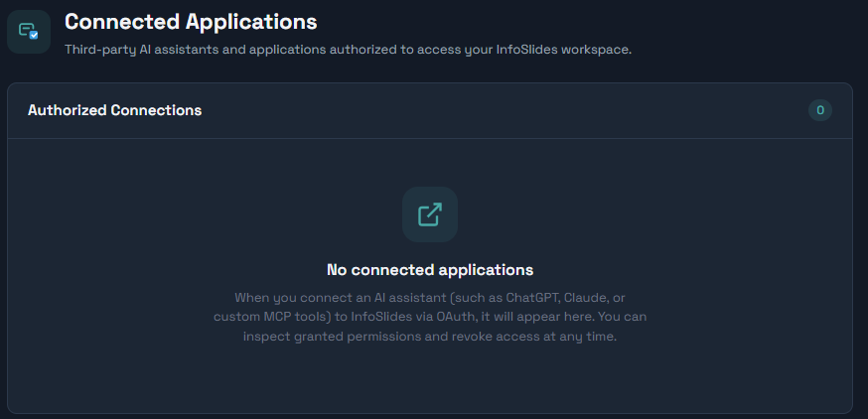
Task: Click the "No connected applications" heading
Action: coord(430,270)
